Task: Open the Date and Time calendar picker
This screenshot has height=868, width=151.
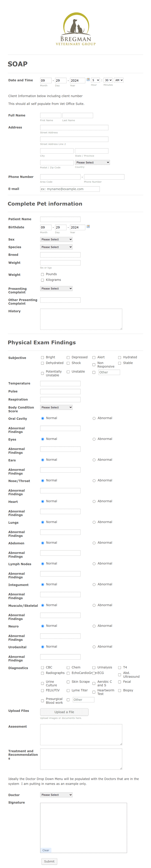Action: point(88,80)
